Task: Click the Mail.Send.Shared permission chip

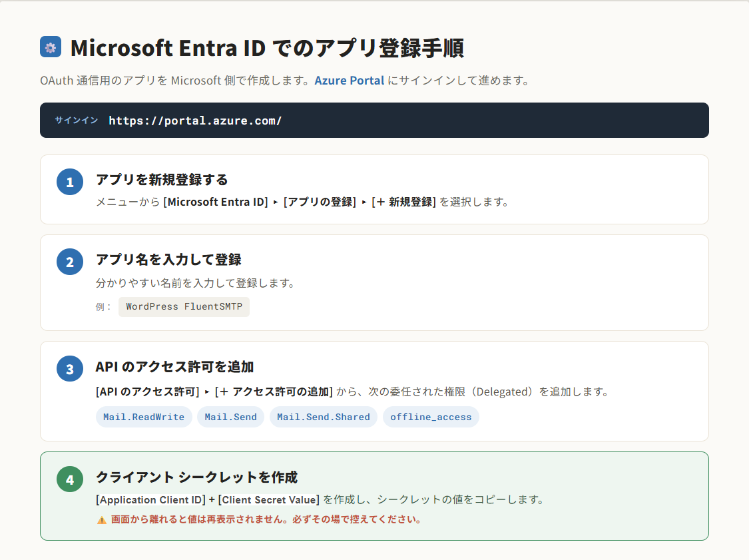Action: (x=324, y=417)
